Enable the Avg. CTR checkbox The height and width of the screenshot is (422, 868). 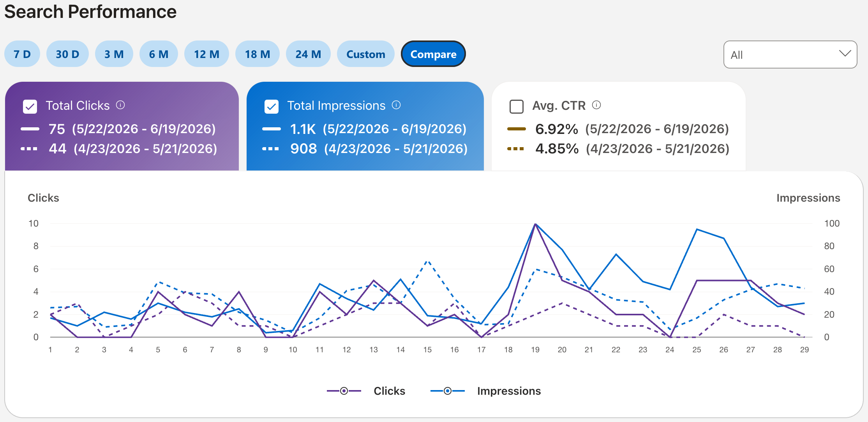coord(517,106)
